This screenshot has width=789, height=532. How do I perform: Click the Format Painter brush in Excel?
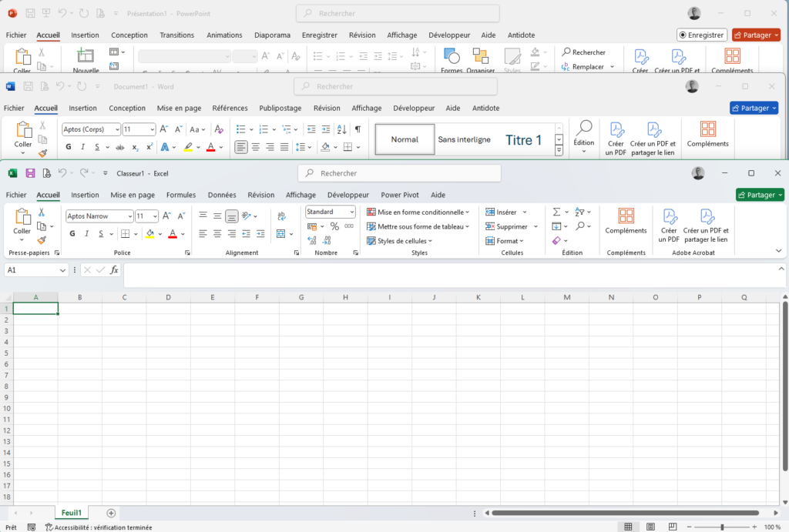pyautogui.click(x=42, y=240)
